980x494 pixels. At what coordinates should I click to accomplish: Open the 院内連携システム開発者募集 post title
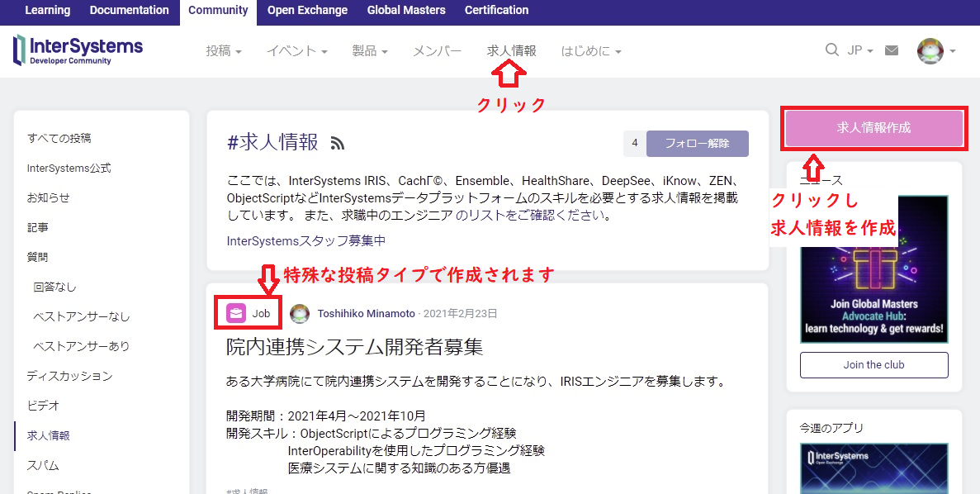(x=354, y=347)
